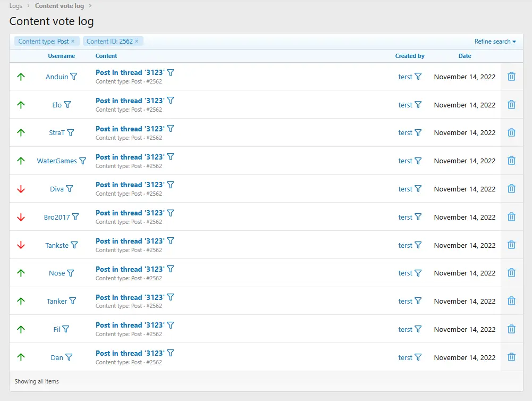Delete the Dan vote entry
This screenshot has width=532, height=401.
pos(511,357)
